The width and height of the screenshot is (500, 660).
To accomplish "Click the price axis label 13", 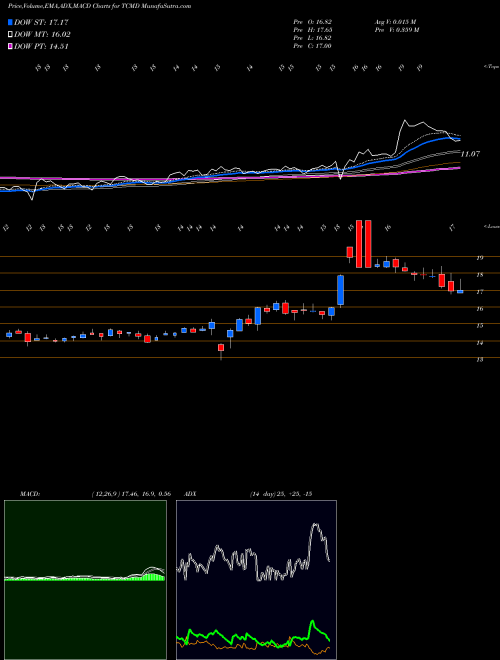I will [x=479, y=360].
